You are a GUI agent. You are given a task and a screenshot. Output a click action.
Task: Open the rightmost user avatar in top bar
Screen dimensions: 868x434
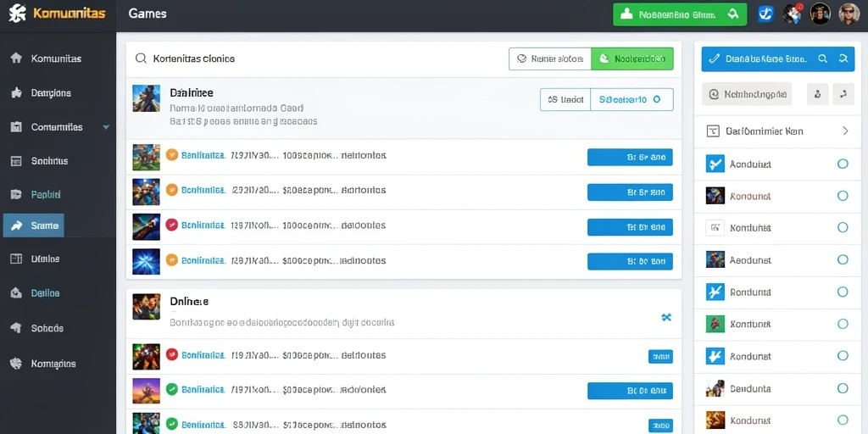[849, 14]
